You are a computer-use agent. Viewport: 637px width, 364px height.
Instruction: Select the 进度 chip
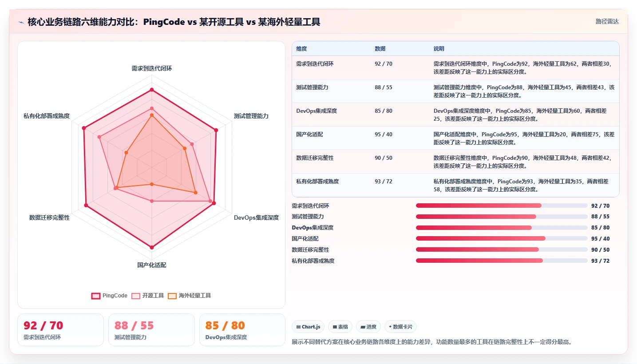pos(368,327)
